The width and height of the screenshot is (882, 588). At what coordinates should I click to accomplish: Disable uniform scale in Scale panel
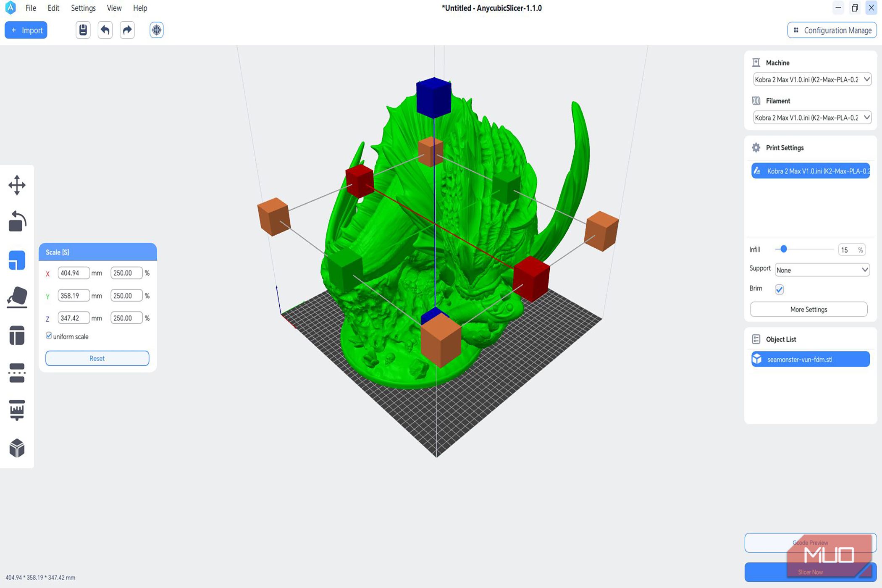(x=49, y=336)
